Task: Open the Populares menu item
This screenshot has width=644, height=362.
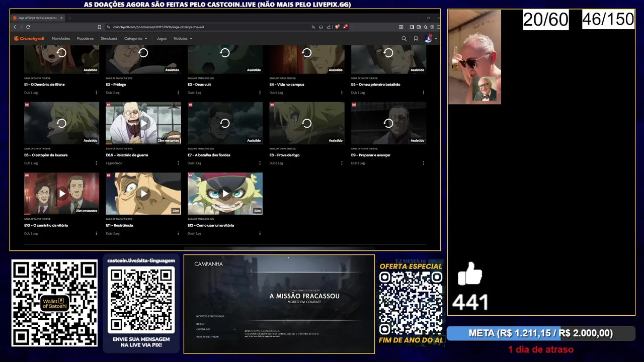Action: (x=85, y=38)
